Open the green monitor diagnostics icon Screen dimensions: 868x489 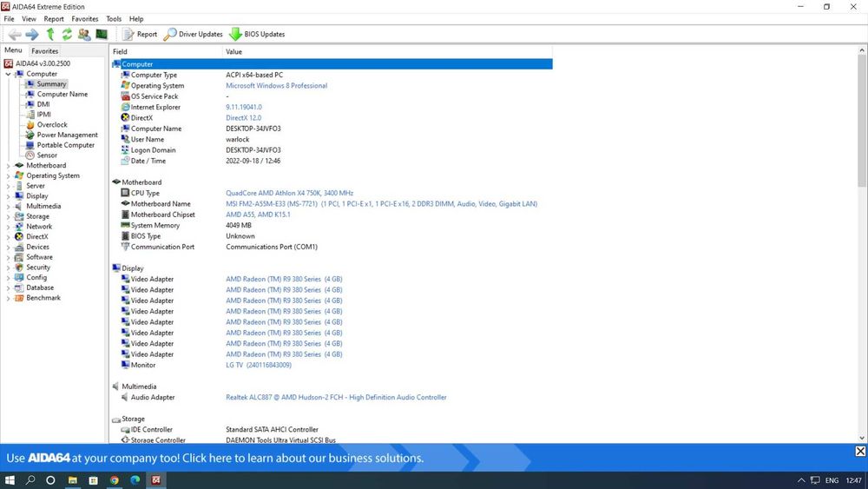point(102,35)
